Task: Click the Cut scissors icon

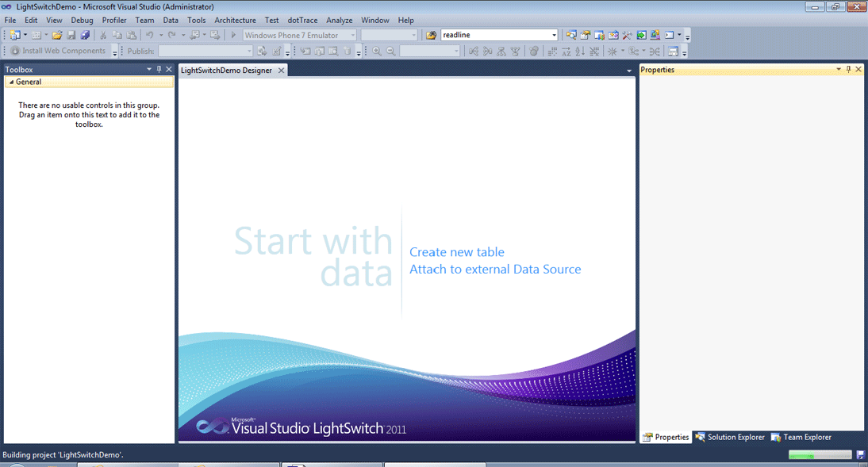Action: (103, 35)
